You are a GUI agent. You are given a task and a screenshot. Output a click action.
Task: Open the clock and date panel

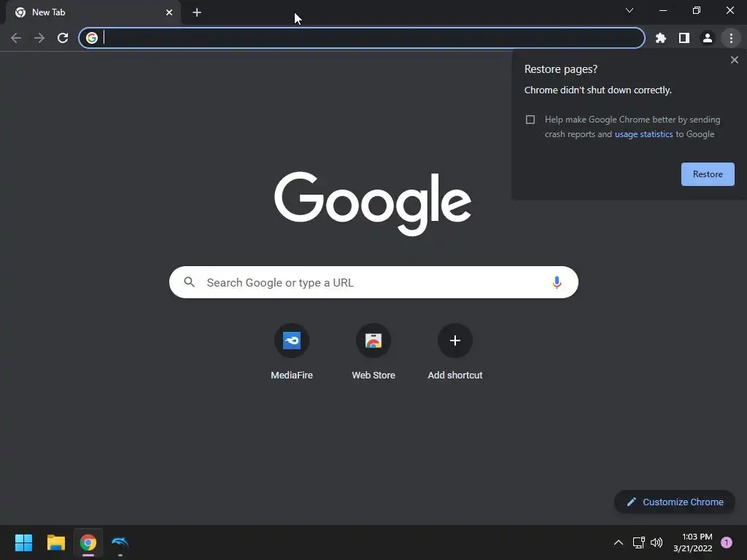click(693, 542)
